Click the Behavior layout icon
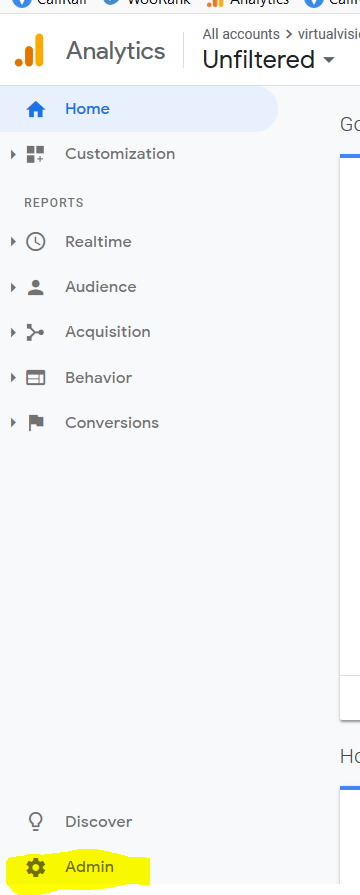 click(x=35, y=378)
